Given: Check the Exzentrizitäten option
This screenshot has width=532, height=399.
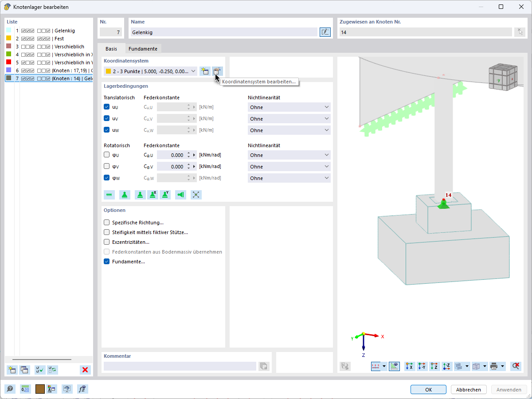Looking at the screenshot, I should click(x=106, y=242).
